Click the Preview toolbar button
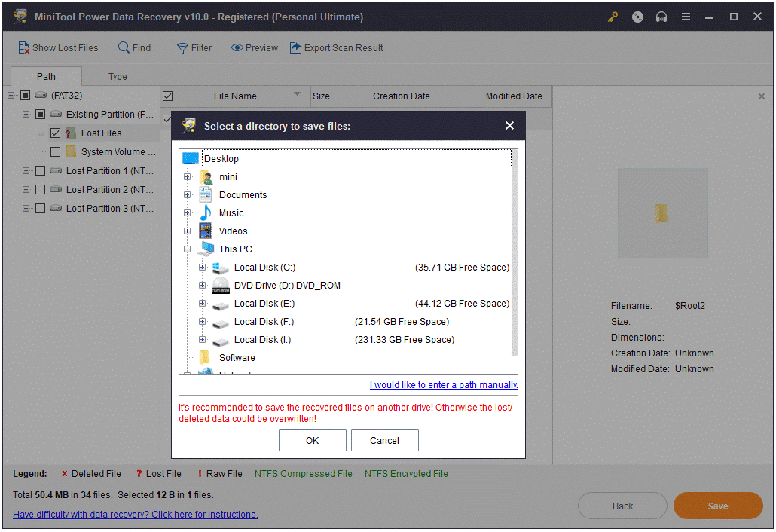 (x=255, y=48)
